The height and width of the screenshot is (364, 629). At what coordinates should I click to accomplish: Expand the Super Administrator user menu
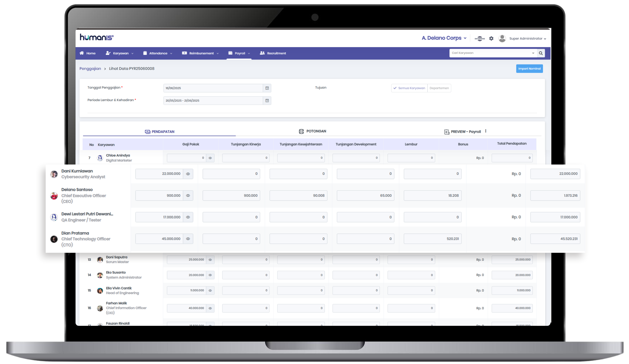(x=528, y=38)
